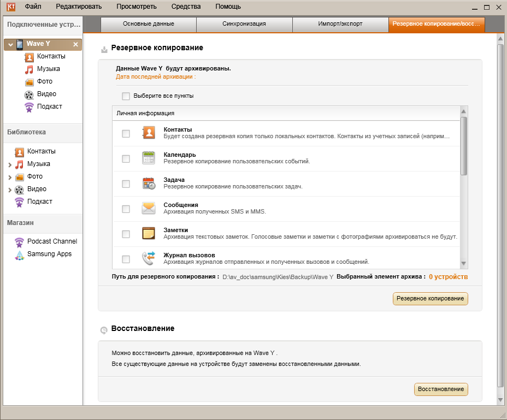Open the Средства menu
Image resolution: width=507 pixels, height=420 pixels.
(186, 7)
